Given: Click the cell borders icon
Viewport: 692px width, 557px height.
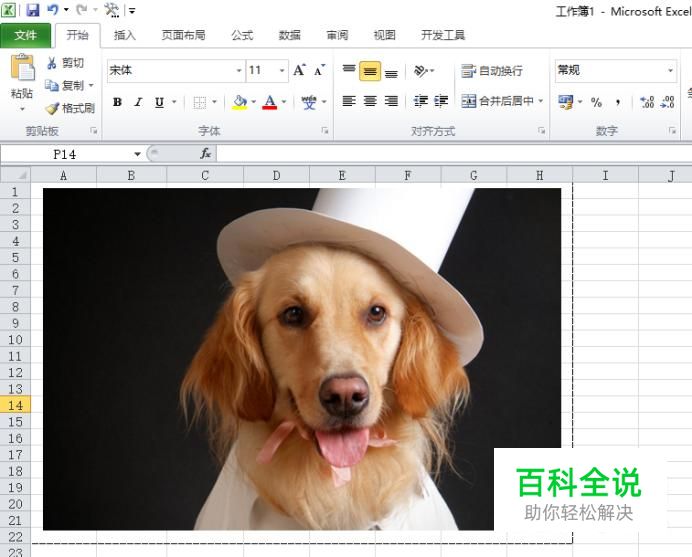Looking at the screenshot, I should (199, 102).
